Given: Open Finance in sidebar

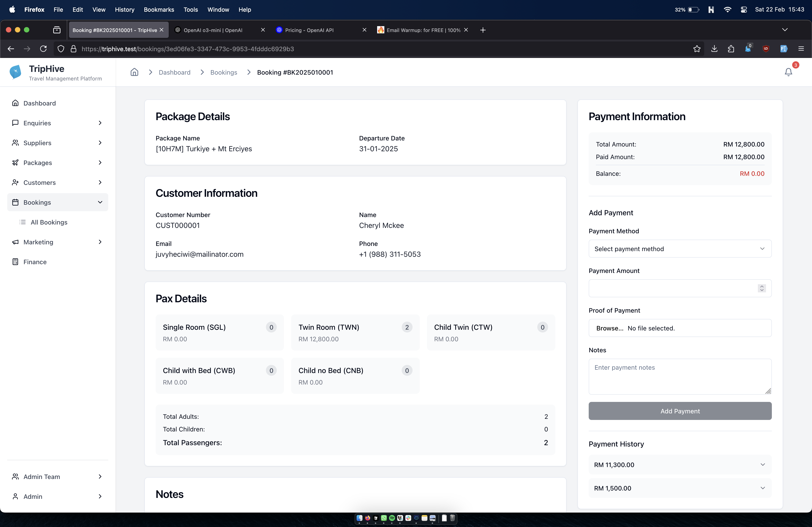Looking at the screenshot, I should pyautogui.click(x=35, y=262).
